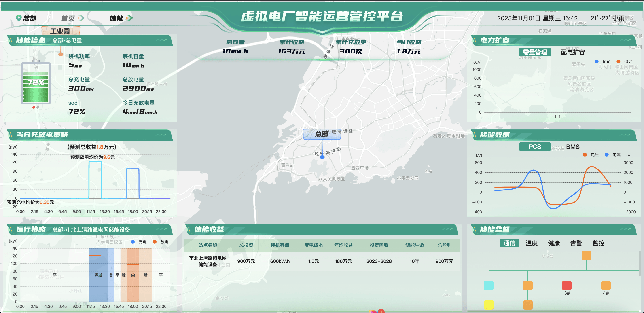Click the location pin icon beside 总部
This screenshot has height=313, width=644.
18,18
